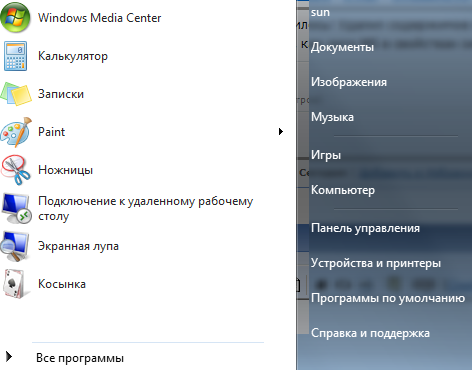The width and height of the screenshot is (472, 370).
Task: Expand the Paint recent files arrow
Action: click(x=281, y=132)
